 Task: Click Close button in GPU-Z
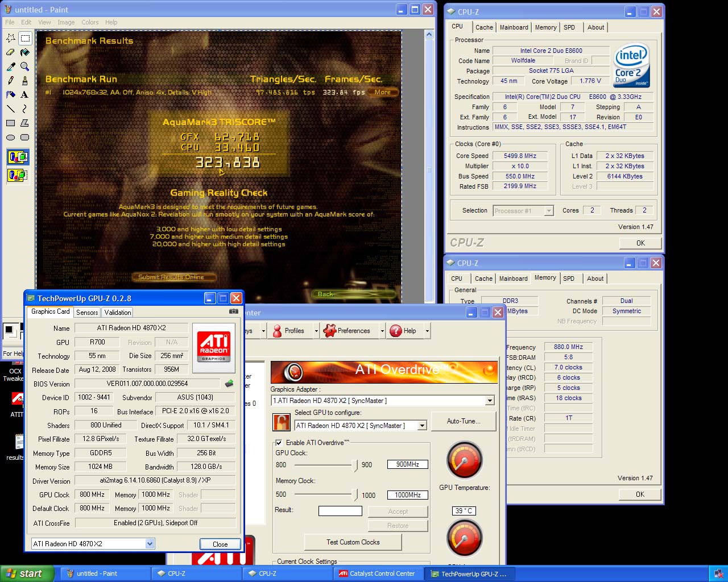coord(220,544)
